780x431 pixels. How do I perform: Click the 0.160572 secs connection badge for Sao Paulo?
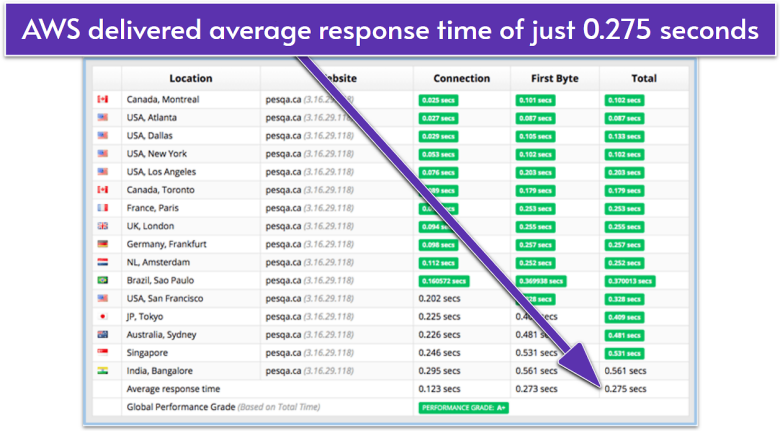(444, 281)
